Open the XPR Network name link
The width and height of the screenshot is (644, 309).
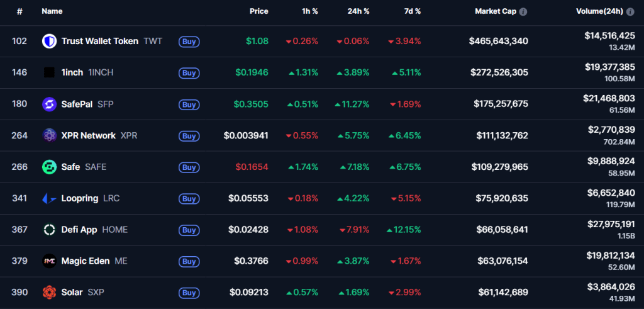[89, 135]
